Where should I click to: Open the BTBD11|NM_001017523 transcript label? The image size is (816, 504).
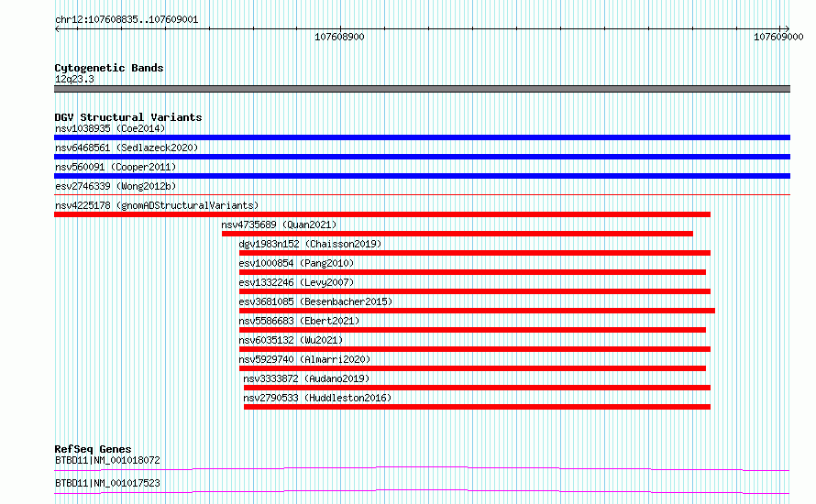(x=107, y=483)
